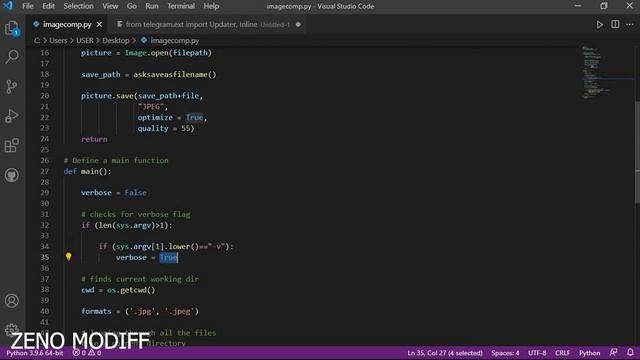Click the "return" keyword on line 24

point(94,139)
